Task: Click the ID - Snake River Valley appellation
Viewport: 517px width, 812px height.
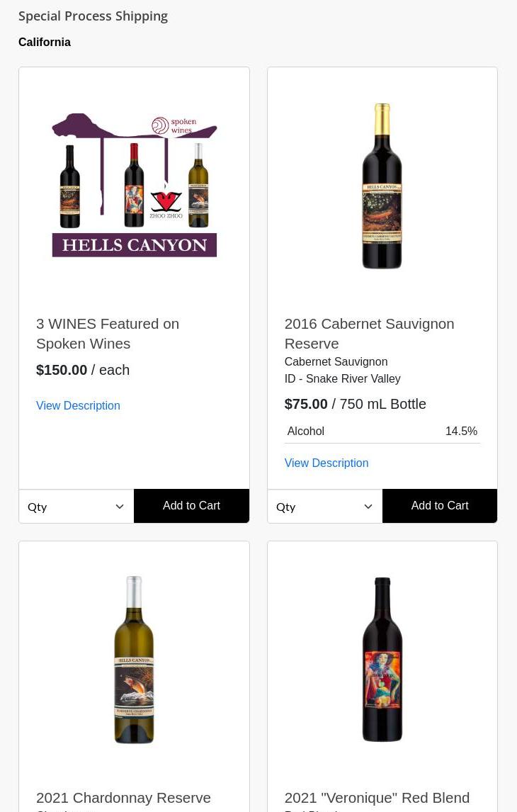Action: click(x=342, y=378)
